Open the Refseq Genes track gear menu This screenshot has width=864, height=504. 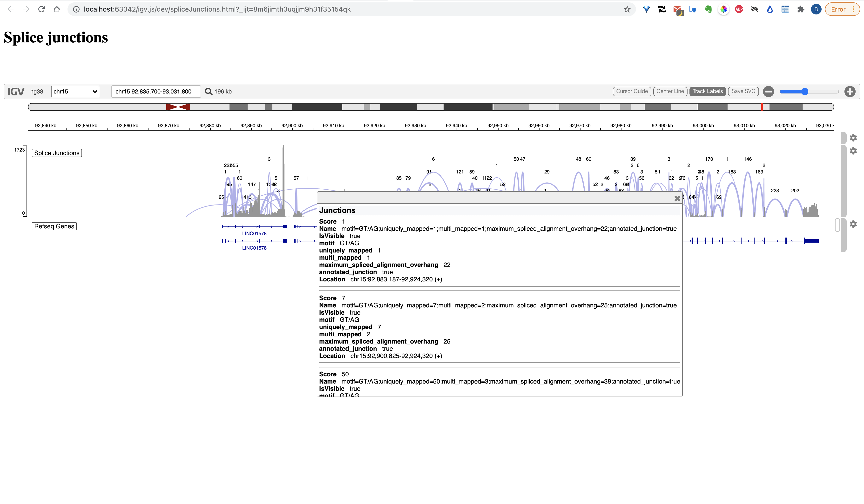click(x=853, y=224)
